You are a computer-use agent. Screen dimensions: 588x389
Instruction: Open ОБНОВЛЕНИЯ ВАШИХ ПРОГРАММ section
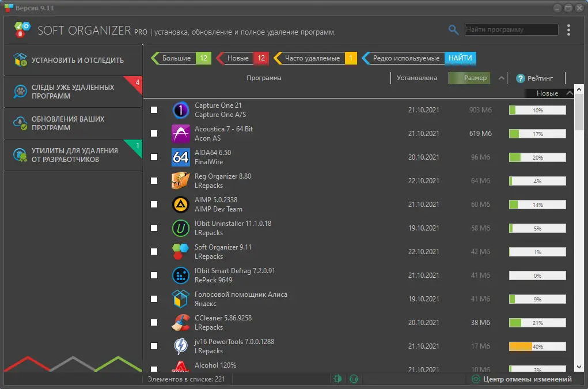coord(73,123)
